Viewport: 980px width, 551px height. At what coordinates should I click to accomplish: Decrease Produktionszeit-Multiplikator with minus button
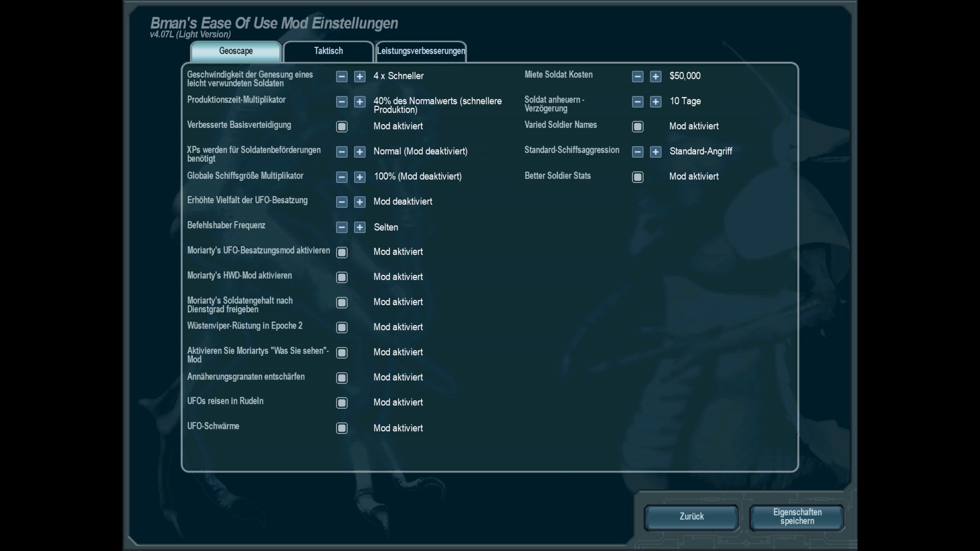coord(341,102)
